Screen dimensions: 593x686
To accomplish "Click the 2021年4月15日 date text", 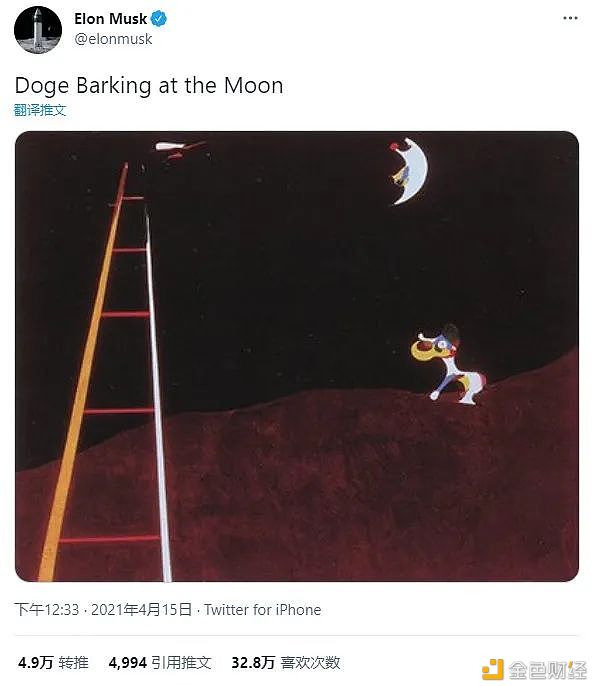I will coord(141,609).
